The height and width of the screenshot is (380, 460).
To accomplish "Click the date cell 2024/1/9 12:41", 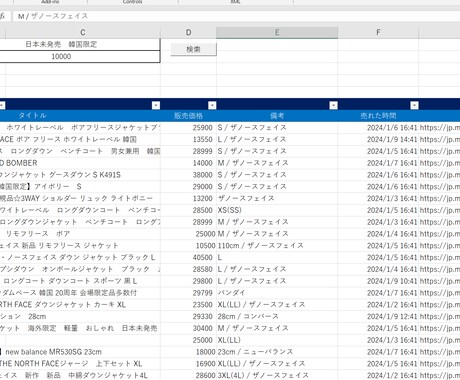I will coord(378,316).
